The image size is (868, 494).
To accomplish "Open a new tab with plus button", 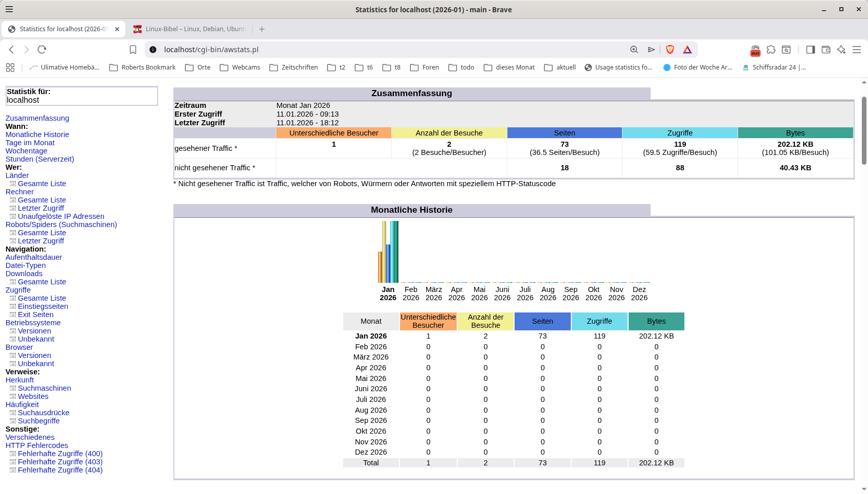I will (x=262, y=29).
